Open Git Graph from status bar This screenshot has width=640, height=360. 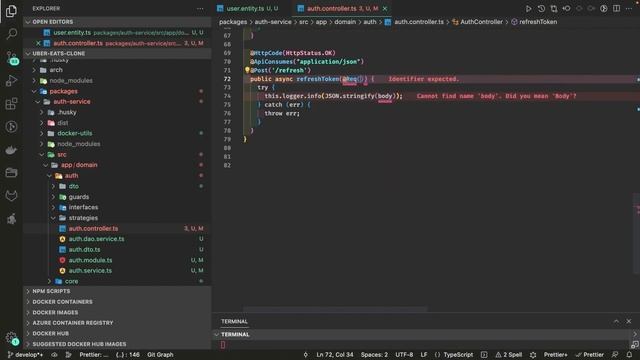pos(160,355)
